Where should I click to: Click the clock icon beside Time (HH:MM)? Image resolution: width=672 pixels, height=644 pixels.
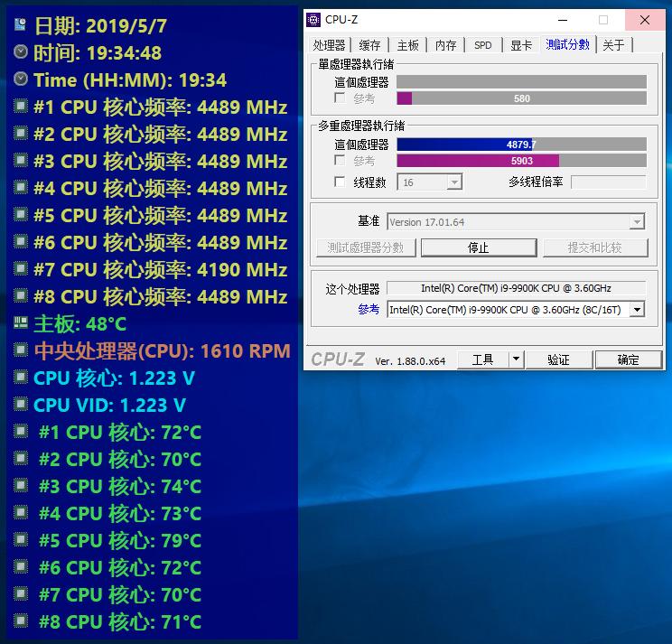click(x=21, y=79)
